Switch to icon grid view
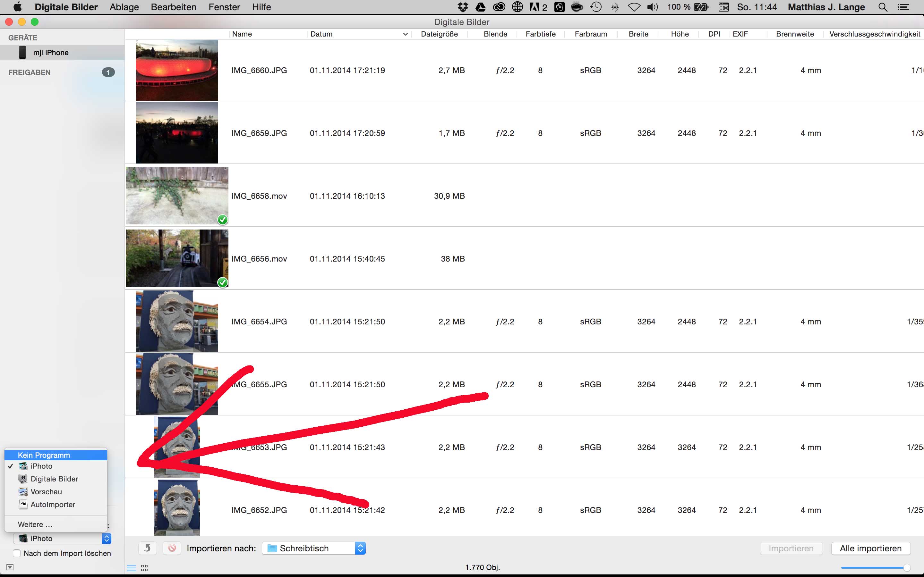 tap(144, 568)
